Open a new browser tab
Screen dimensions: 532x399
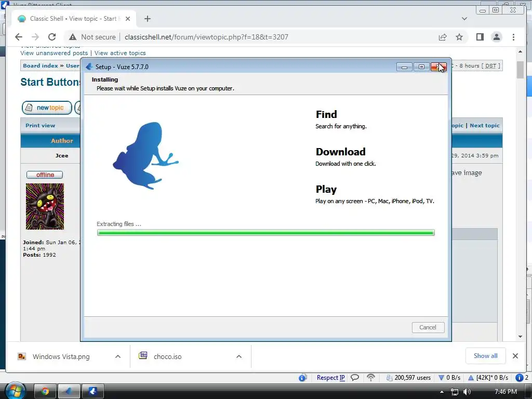tap(147, 19)
